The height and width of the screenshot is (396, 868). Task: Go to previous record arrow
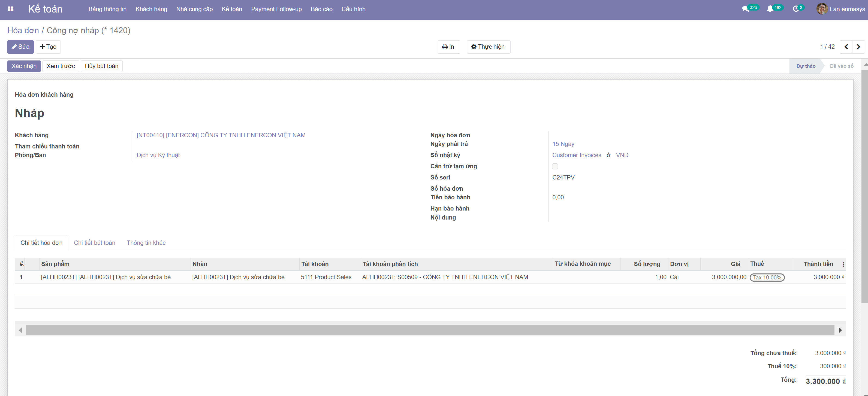pyautogui.click(x=846, y=47)
